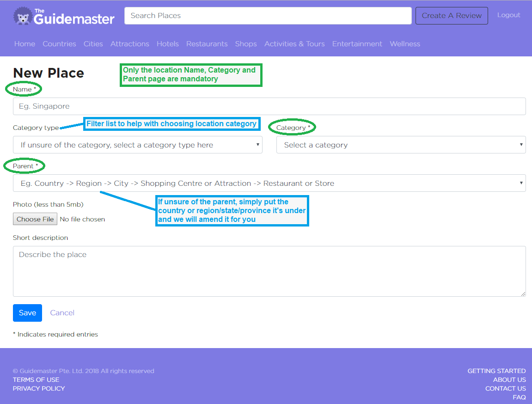Click the 'Indicates required entries' note
Viewport: 532px width, 404px height.
55,334
